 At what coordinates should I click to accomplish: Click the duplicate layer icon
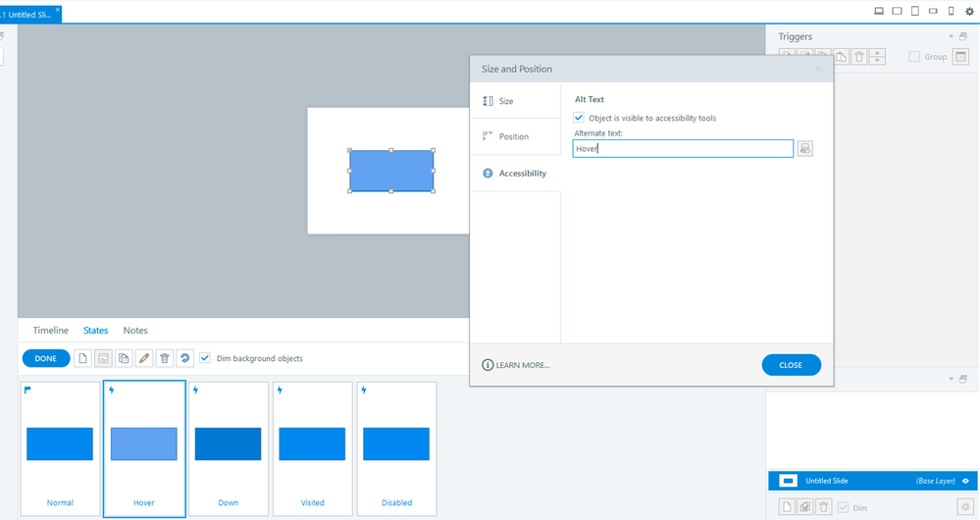pyautogui.click(x=805, y=507)
